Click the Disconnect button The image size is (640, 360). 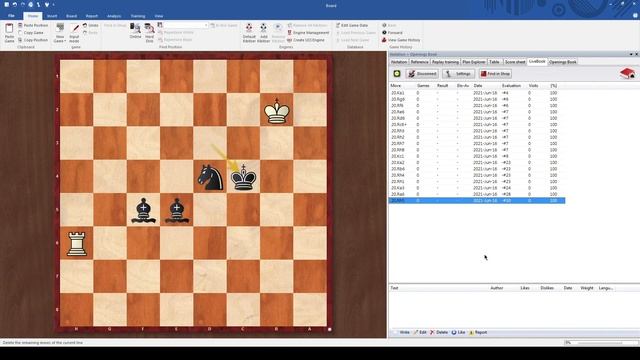click(422, 74)
